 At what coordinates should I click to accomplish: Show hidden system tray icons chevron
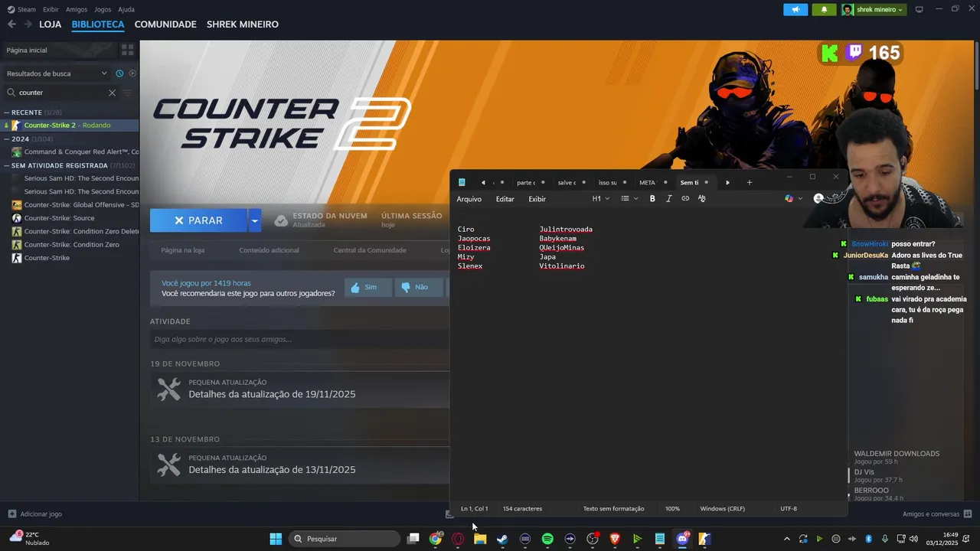tap(787, 539)
